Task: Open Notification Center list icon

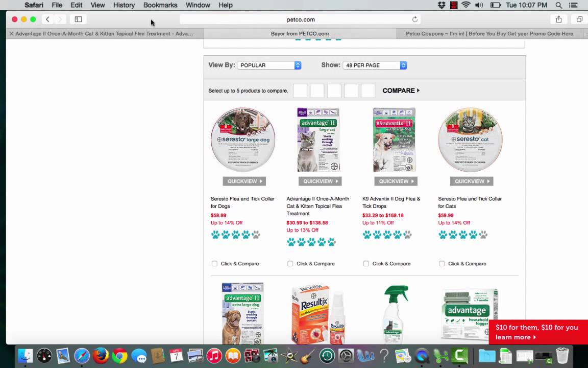Action: click(573, 5)
